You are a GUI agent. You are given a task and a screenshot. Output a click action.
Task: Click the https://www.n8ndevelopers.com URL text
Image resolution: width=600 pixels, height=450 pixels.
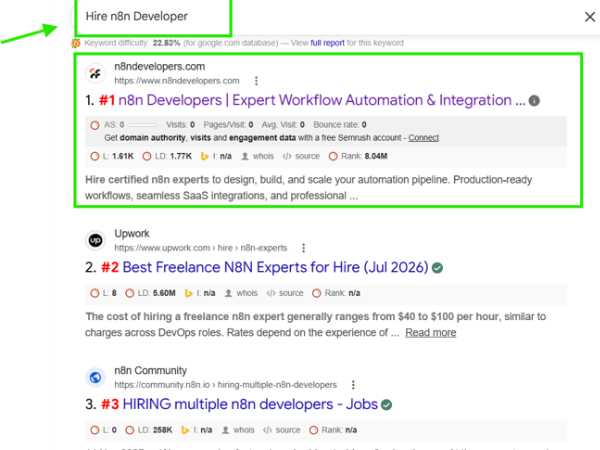177,81
